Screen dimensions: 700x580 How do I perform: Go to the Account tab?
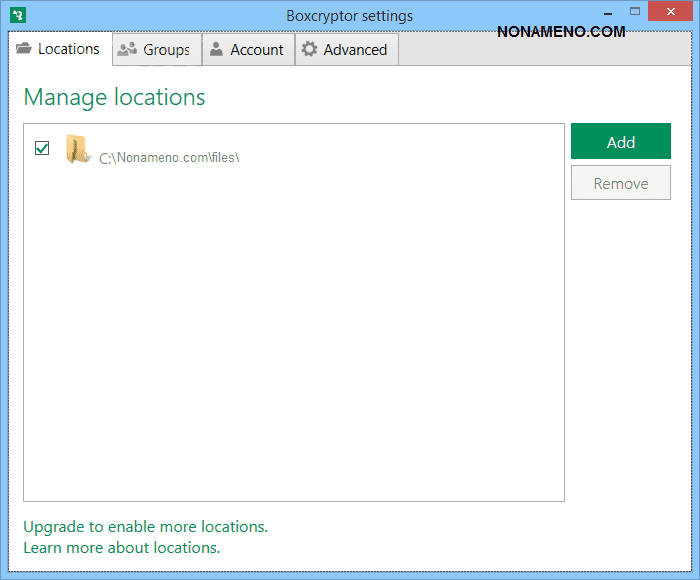tap(248, 50)
